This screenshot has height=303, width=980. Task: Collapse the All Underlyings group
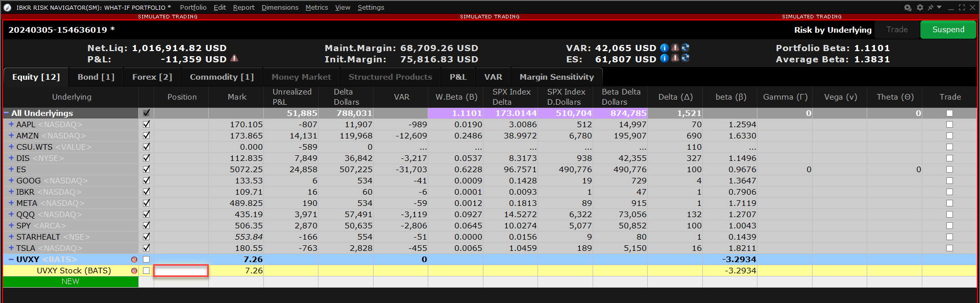click(7, 113)
